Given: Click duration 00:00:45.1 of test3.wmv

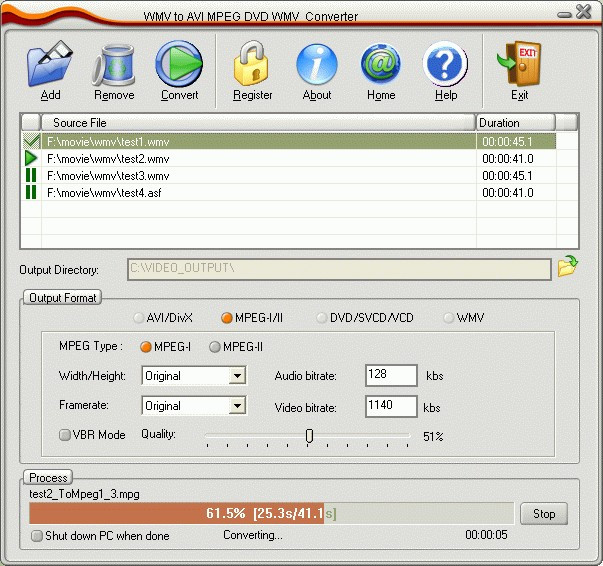Looking at the screenshot, I should tap(507, 176).
